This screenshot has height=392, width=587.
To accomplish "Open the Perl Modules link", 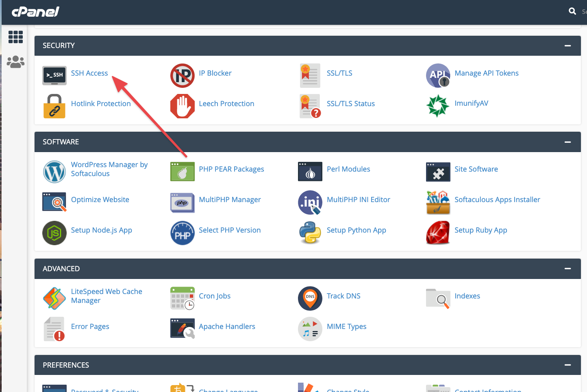I will (348, 169).
